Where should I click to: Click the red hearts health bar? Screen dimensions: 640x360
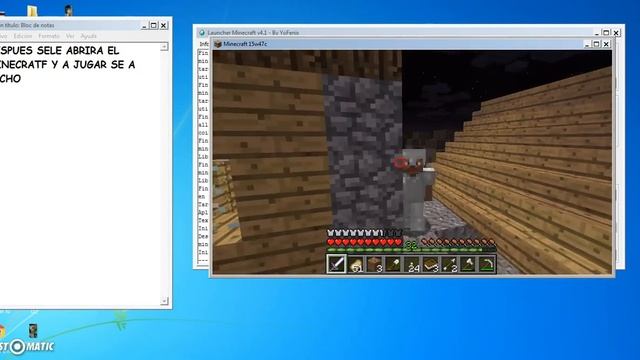click(x=364, y=242)
